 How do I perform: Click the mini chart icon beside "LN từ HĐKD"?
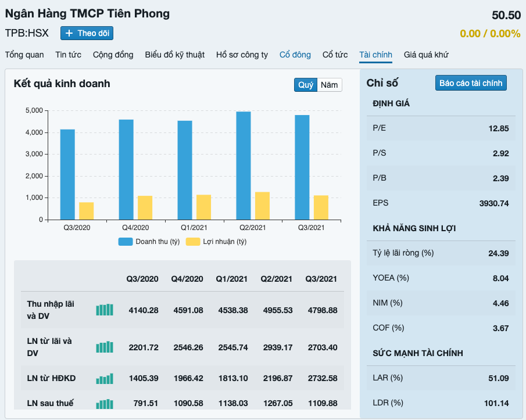105,378
